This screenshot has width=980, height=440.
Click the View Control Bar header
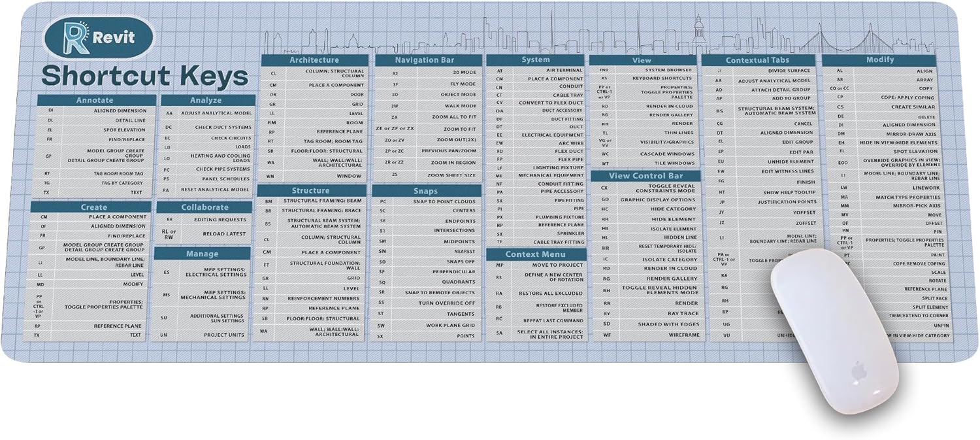pos(645,176)
